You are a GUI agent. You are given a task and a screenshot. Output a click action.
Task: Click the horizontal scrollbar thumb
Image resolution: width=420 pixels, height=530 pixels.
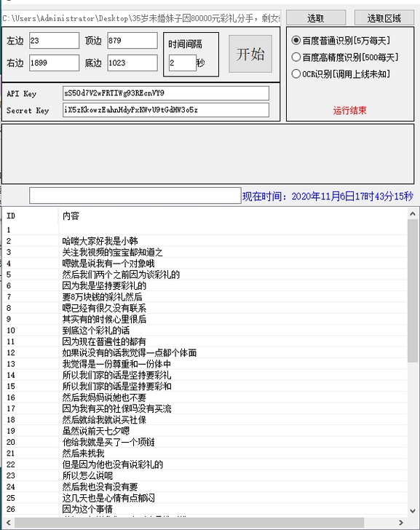coord(189,523)
